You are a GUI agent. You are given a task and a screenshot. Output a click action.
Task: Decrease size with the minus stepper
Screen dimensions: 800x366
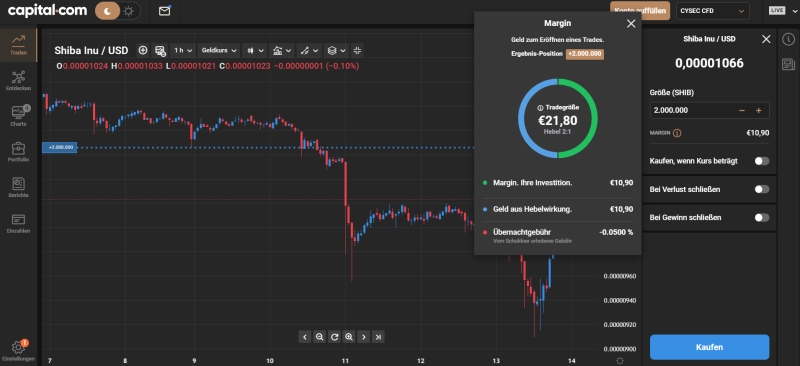742,110
